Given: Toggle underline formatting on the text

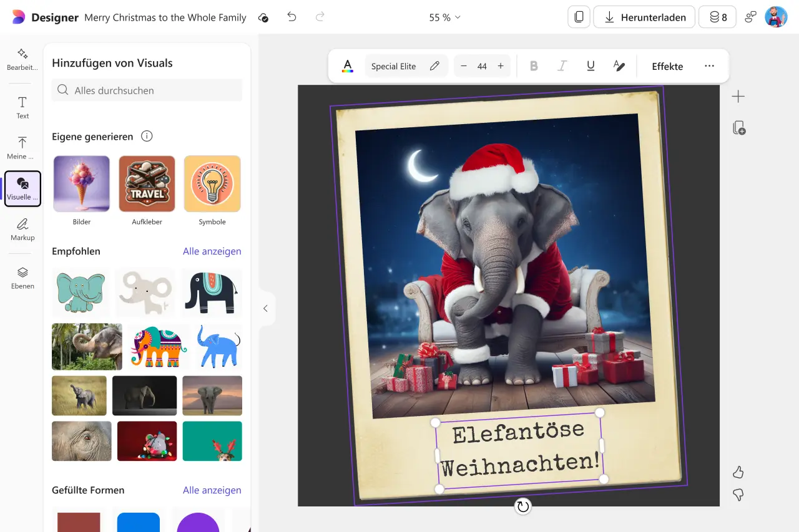Looking at the screenshot, I should pos(590,65).
